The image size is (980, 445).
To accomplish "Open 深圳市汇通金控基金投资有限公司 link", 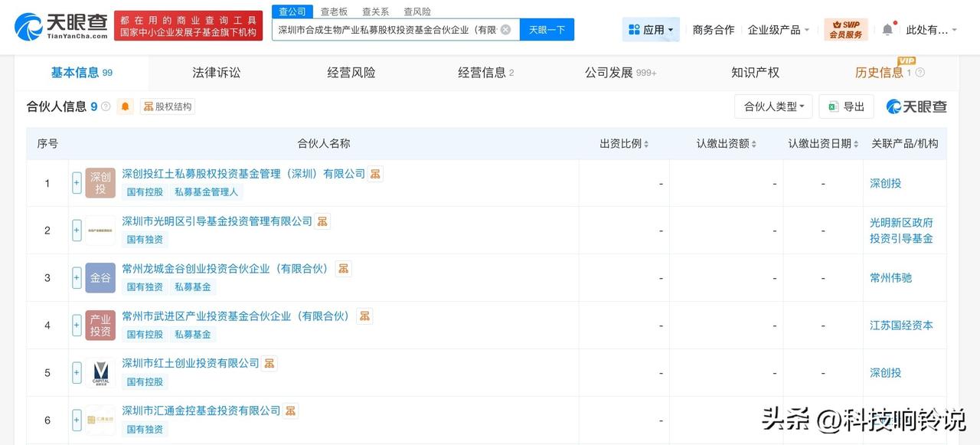I will (201, 411).
